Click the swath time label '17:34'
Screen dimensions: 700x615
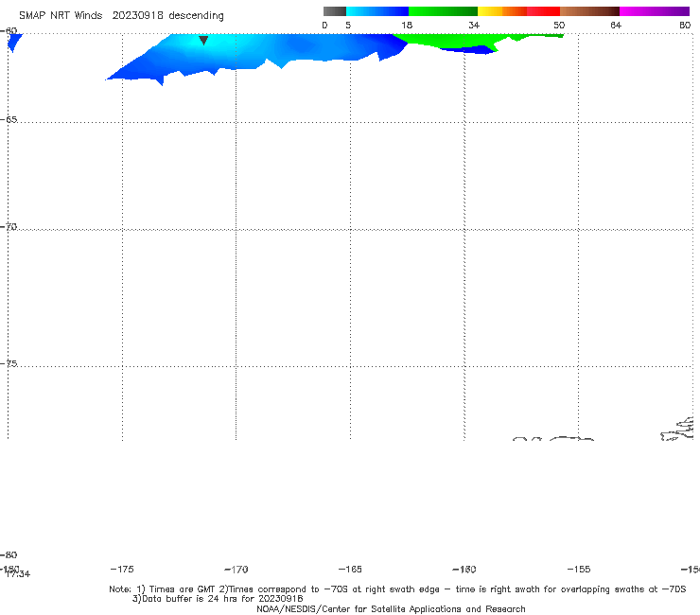pos(18,574)
